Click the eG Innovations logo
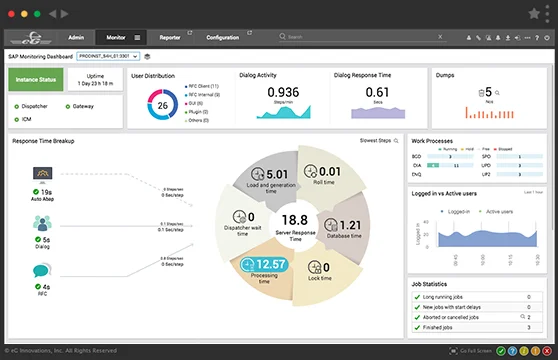 31,38
